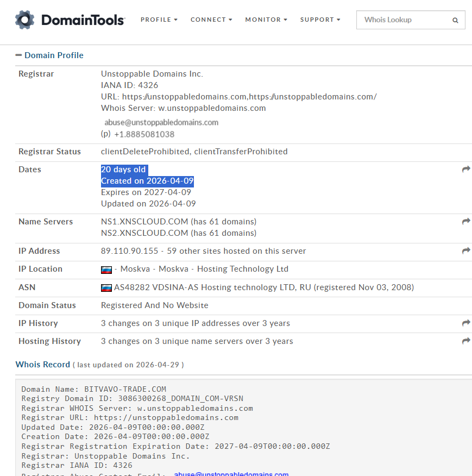Open the Profile dropdown menu

point(159,20)
